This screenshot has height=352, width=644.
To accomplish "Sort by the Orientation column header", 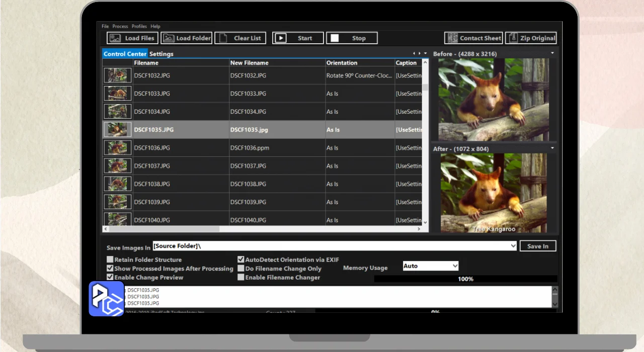I will pos(342,63).
